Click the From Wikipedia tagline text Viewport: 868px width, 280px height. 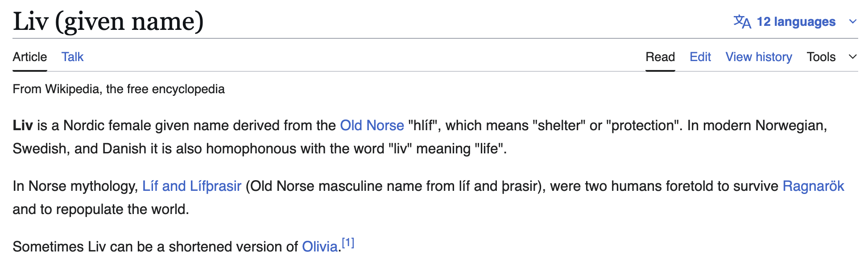119,89
